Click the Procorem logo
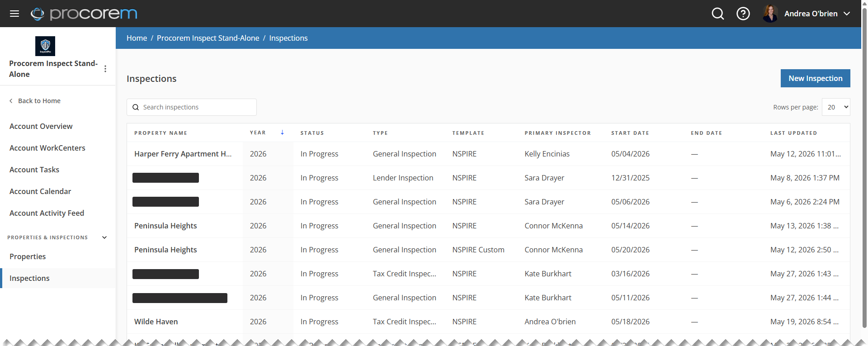This screenshot has height=346, width=868. [x=84, y=14]
